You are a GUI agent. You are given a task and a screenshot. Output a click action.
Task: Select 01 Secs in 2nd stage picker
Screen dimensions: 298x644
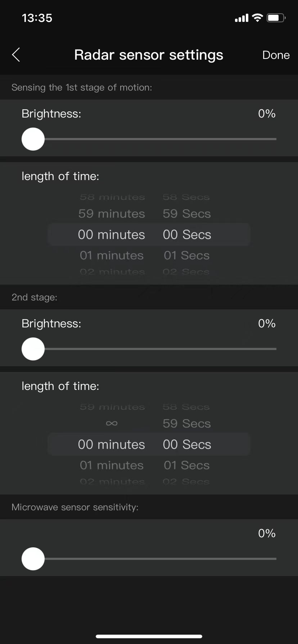186,465
